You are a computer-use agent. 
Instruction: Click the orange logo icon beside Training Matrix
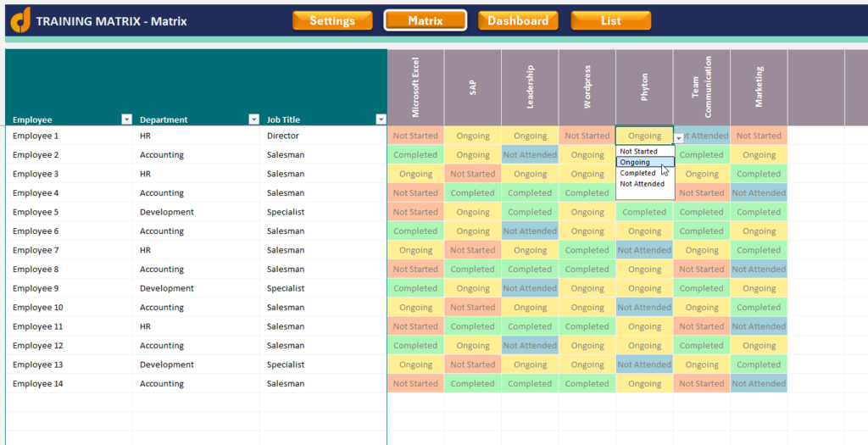(21, 20)
